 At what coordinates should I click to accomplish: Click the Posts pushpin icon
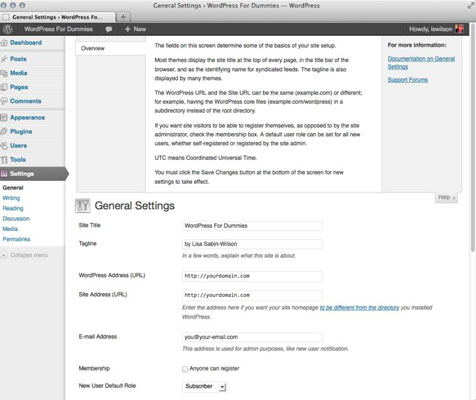4,59
